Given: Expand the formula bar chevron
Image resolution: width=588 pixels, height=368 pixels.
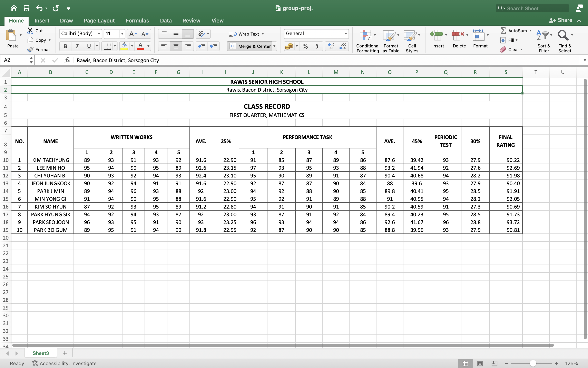Looking at the screenshot, I should coord(585,60).
